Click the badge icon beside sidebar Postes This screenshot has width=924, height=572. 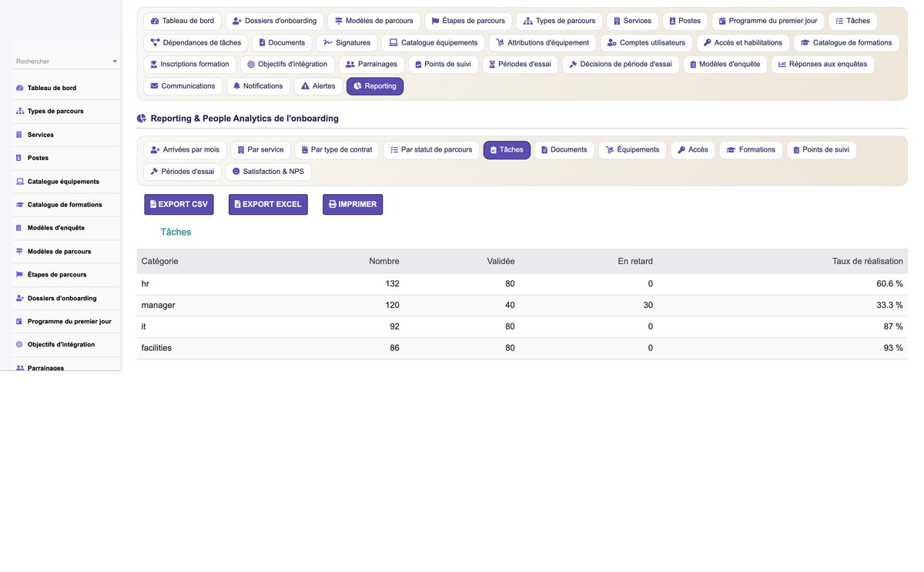[x=19, y=158]
